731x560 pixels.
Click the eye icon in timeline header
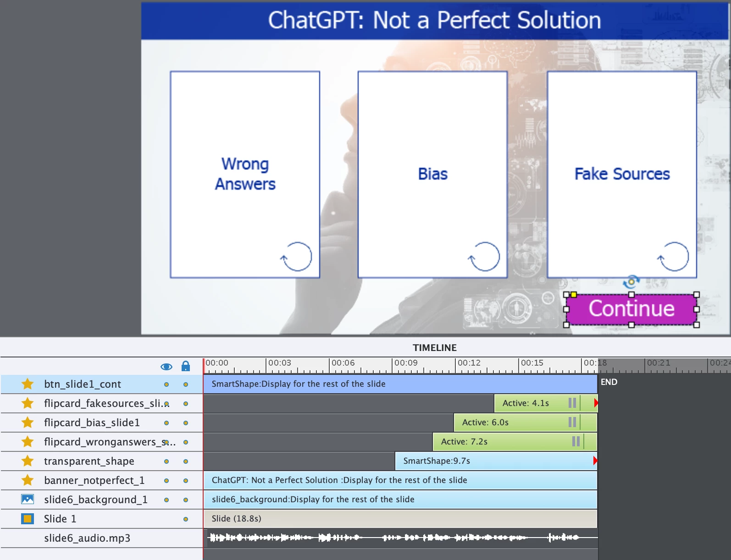pyautogui.click(x=166, y=367)
